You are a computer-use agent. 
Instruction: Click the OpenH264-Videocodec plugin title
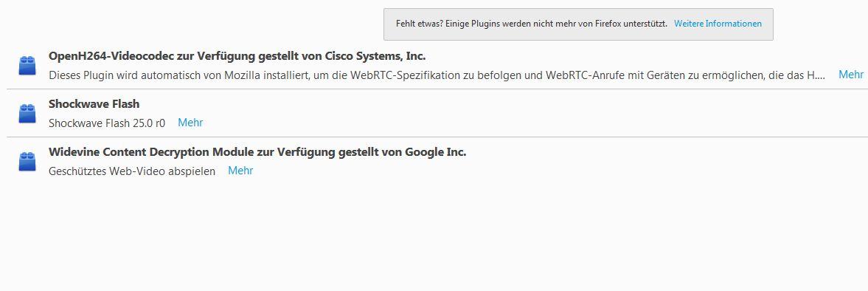pos(237,56)
